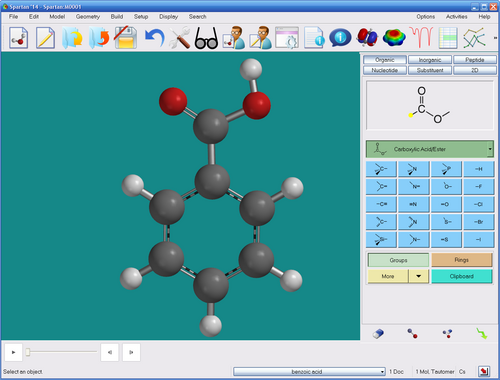The height and width of the screenshot is (380, 500).
Task: Open the Activities menu
Action: pyautogui.click(x=456, y=17)
